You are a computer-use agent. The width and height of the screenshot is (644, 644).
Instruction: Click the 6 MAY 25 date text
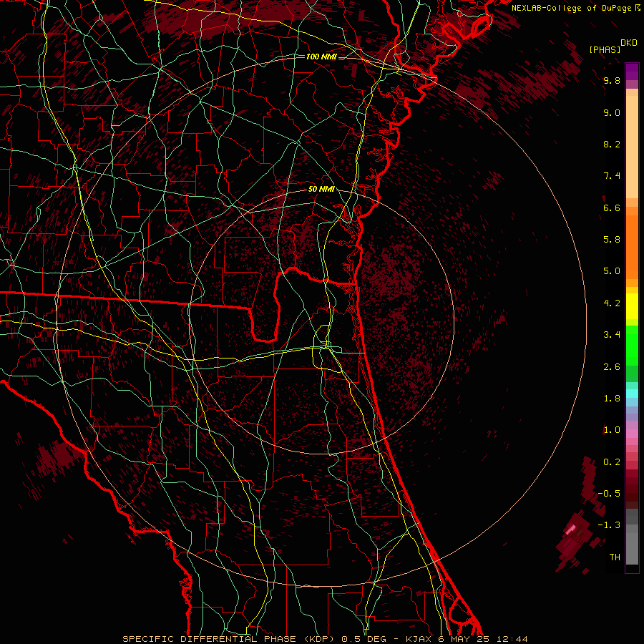coord(464,639)
